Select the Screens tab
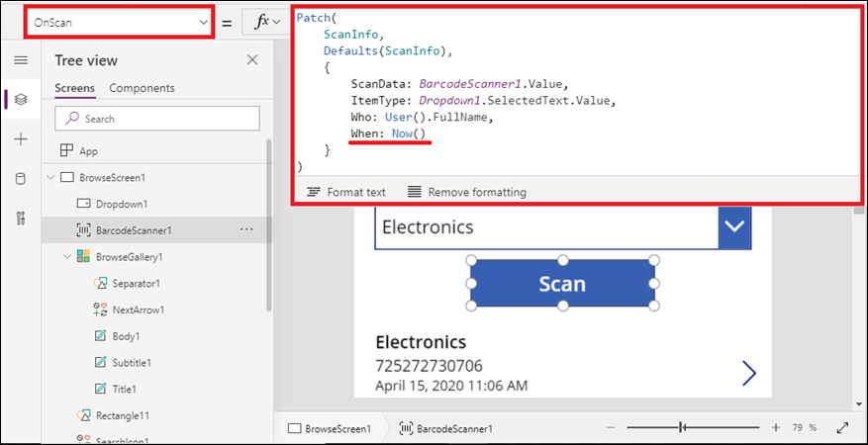This screenshot has height=445, width=868. [x=74, y=88]
